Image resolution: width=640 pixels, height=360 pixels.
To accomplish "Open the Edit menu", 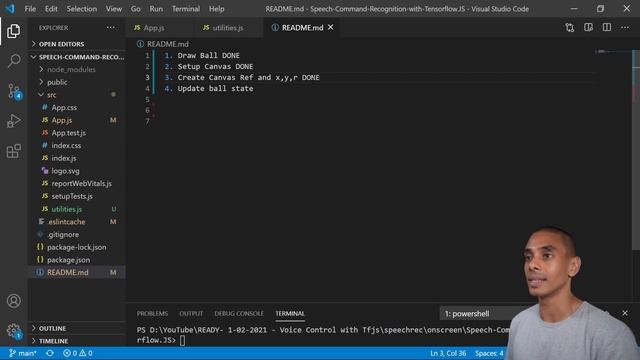I will (51, 9).
